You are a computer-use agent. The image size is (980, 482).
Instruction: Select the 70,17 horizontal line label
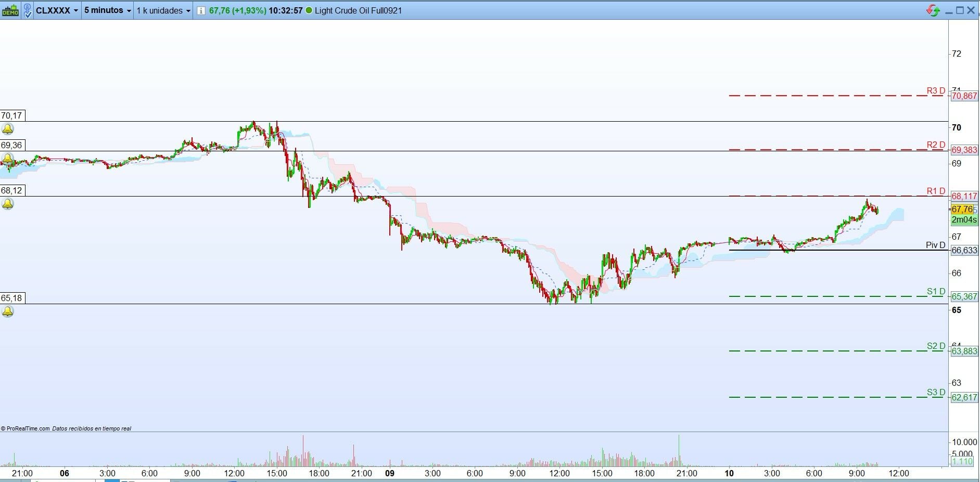click(12, 115)
